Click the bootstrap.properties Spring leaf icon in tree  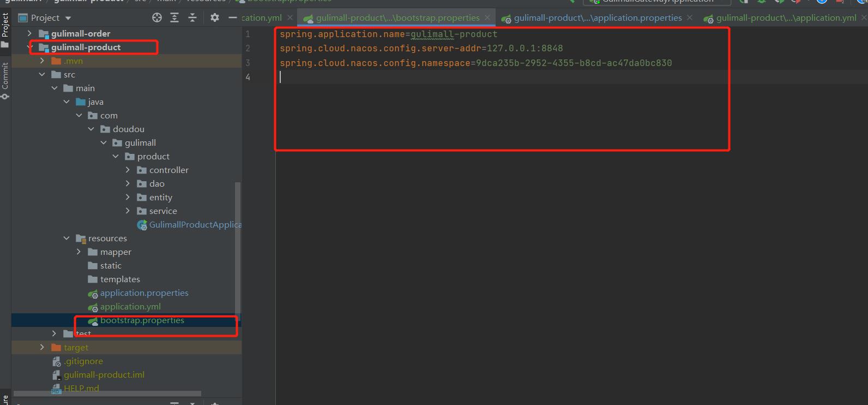[93, 321]
